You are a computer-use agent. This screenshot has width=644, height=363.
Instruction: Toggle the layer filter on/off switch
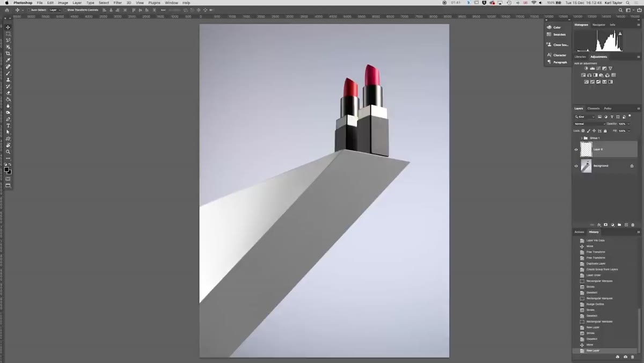pyautogui.click(x=630, y=115)
